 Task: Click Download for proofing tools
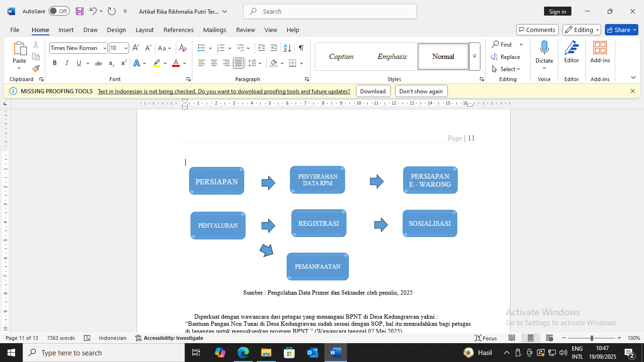click(372, 91)
